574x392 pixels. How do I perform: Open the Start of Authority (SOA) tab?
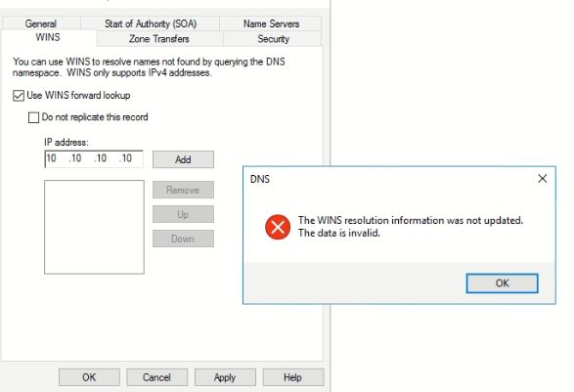tap(151, 23)
